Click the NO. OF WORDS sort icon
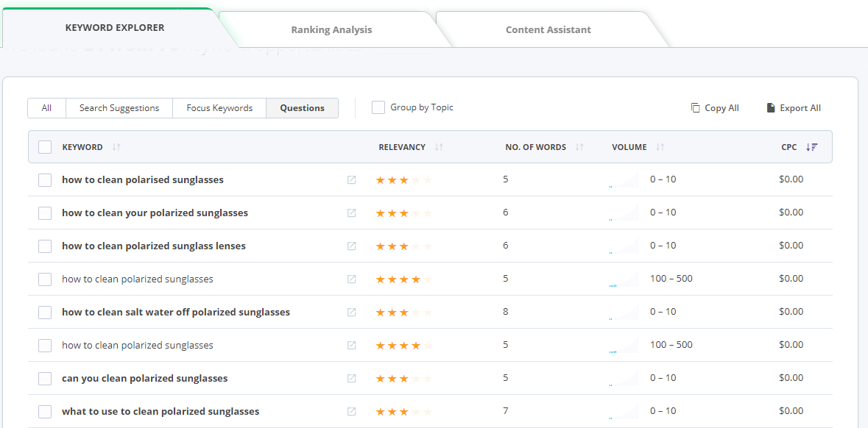 (x=581, y=147)
